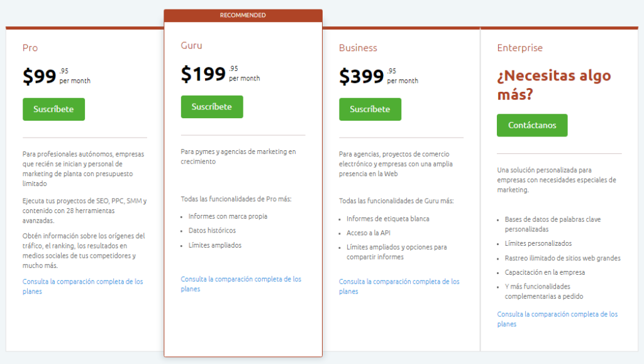Screen dimensions: 644x364
Task: Click the "¿Necesitas algo más?" heading
Action: [553, 85]
